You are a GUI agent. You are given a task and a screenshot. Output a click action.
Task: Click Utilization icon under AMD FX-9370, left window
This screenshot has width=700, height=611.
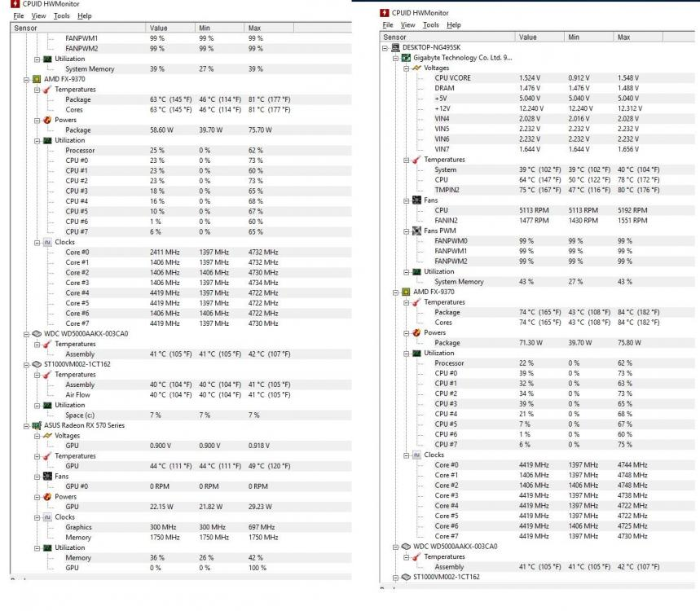coord(47,140)
